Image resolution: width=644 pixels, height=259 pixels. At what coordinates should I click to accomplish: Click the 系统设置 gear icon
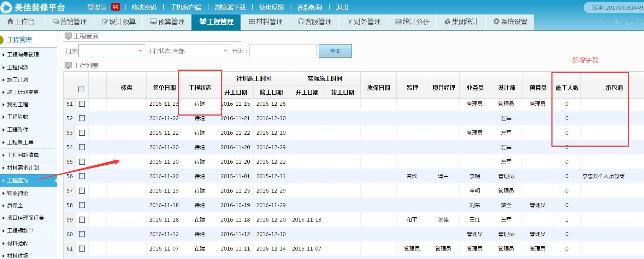(496, 22)
